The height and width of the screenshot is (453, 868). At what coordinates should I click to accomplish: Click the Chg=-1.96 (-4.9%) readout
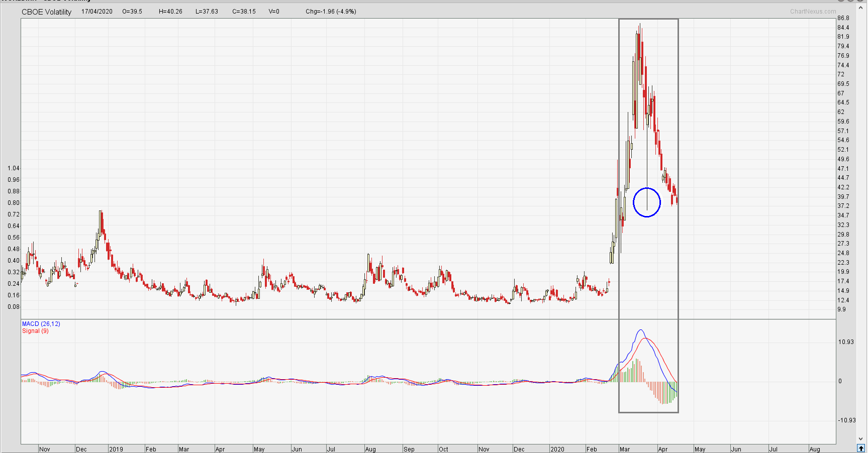pyautogui.click(x=331, y=12)
